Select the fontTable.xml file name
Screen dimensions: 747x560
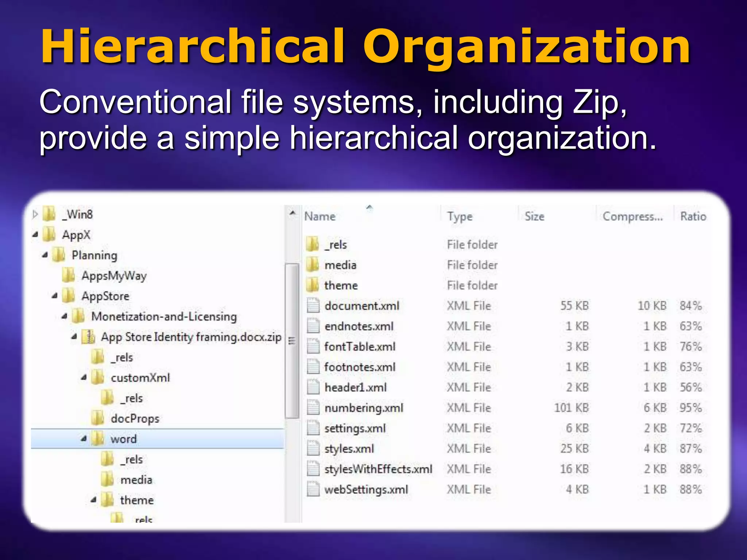tap(360, 346)
